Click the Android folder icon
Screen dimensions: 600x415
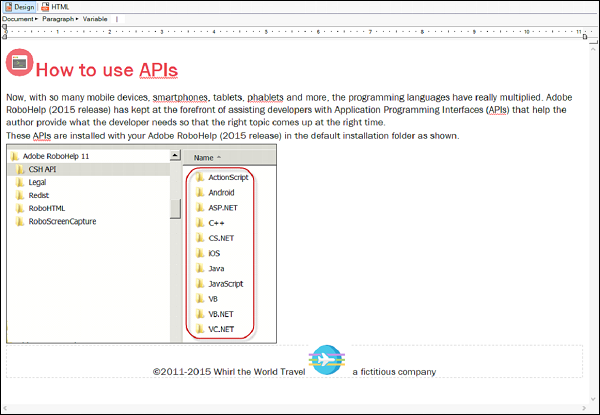198,192
